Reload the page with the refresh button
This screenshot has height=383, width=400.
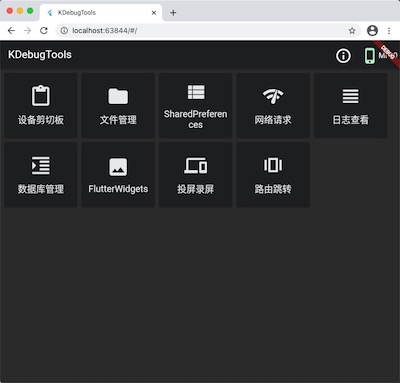44,31
